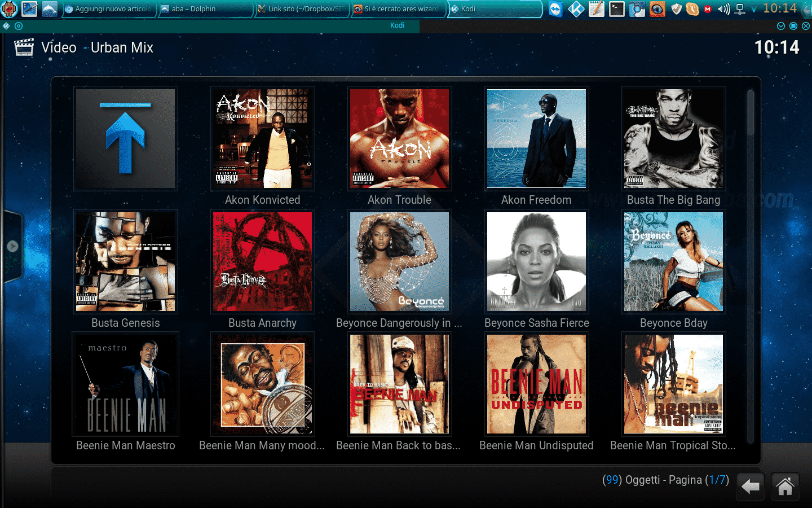
Task: Click the Video clapperboard icon
Action: tap(24, 47)
